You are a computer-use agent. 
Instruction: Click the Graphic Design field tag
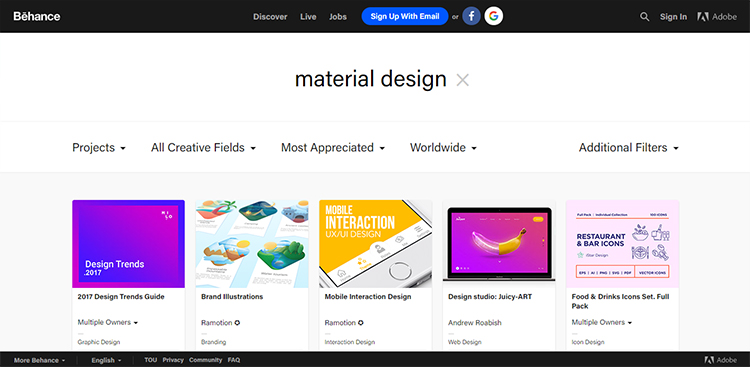click(x=99, y=342)
